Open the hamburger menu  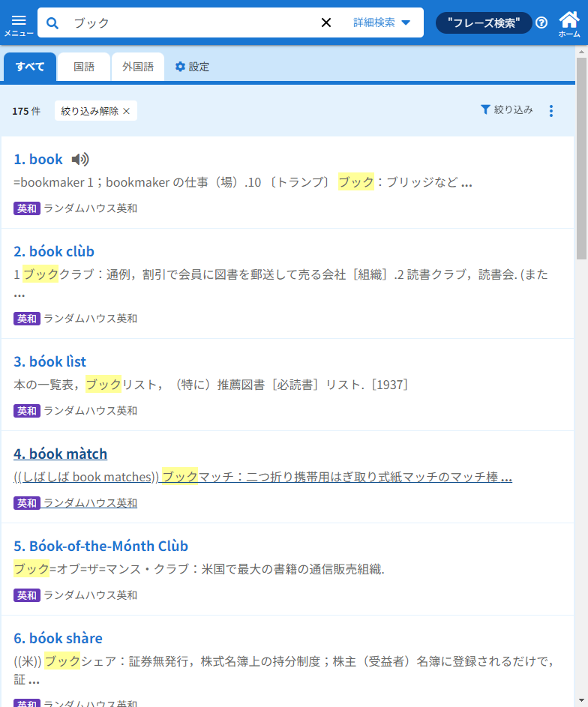click(x=19, y=23)
